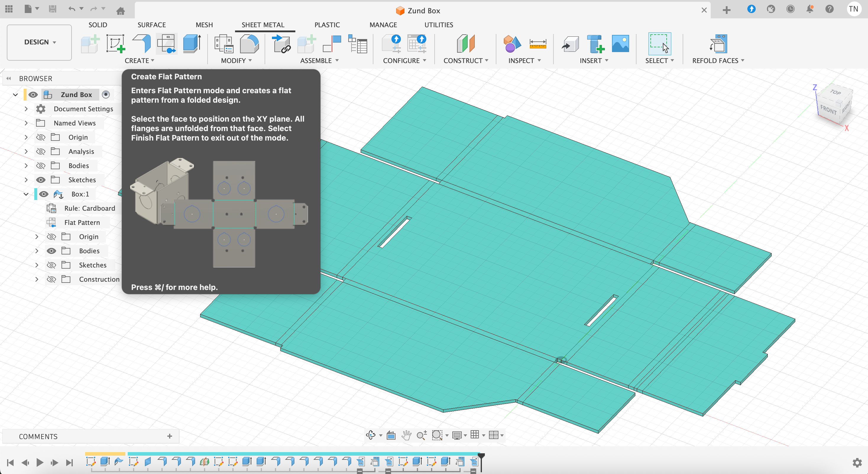
Task: Select the Flange tool icon
Action: [x=142, y=43]
